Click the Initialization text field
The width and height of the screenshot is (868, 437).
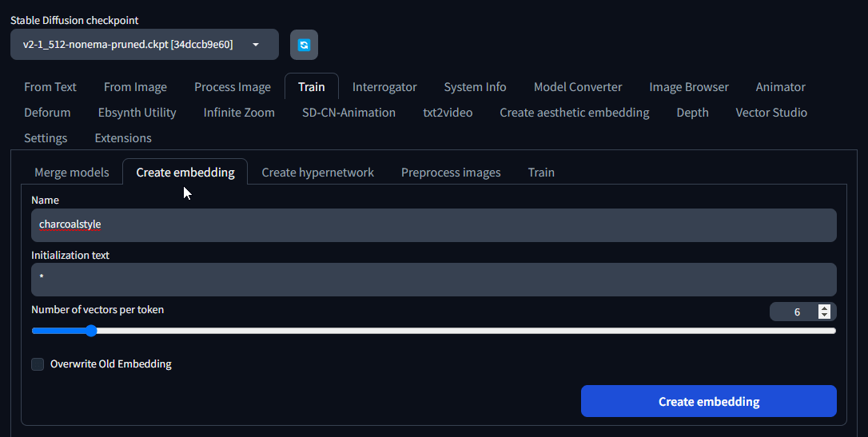point(434,280)
